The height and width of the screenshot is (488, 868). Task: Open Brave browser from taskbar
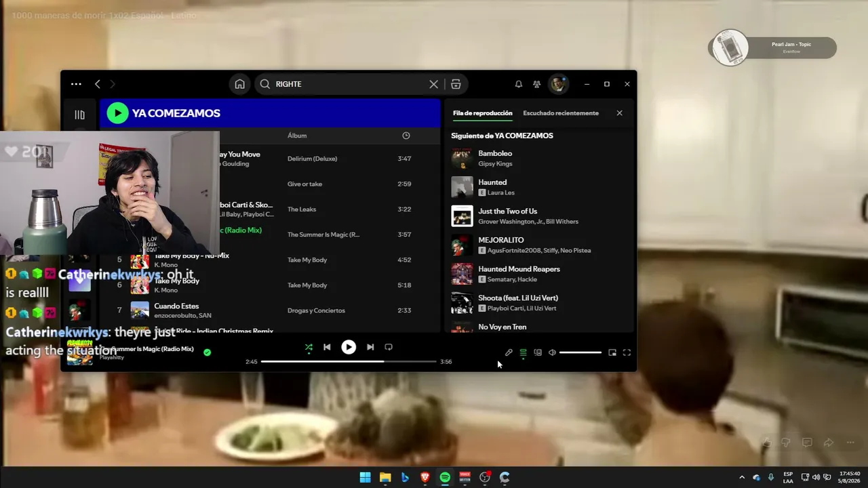click(x=425, y=477)
